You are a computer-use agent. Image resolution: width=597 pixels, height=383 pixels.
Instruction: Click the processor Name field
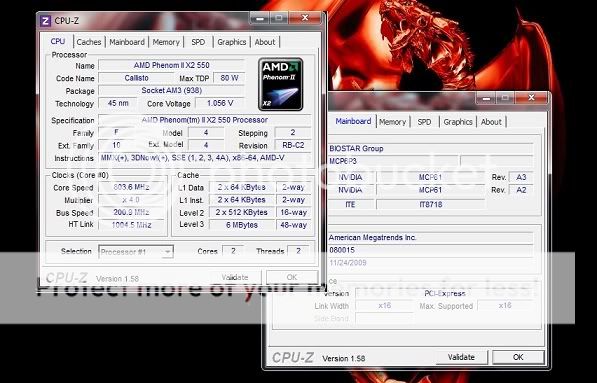coord(171,65)
